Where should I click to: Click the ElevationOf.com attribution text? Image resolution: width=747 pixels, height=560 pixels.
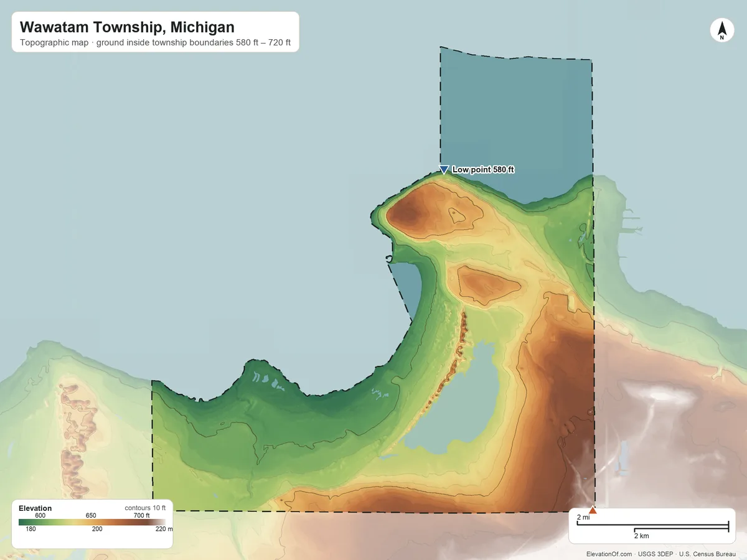(610, 554)
